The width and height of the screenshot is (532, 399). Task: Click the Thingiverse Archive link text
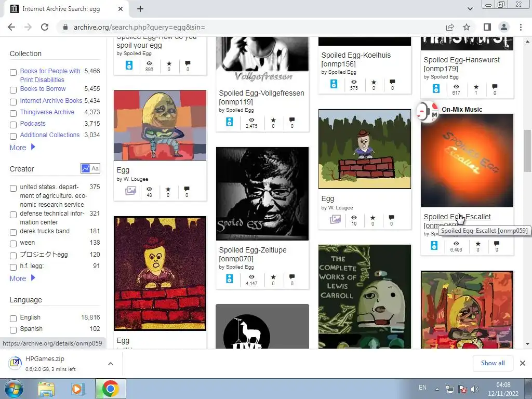[x=47, y=112]
